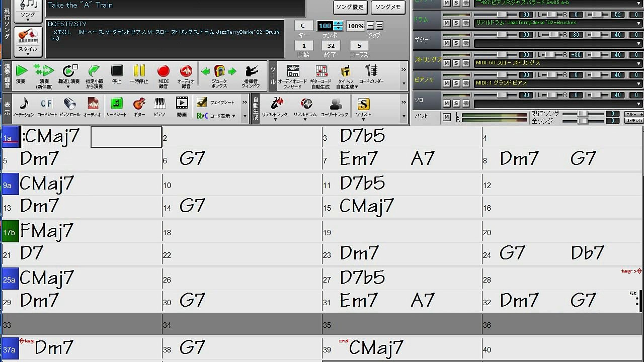This screenshot has height=362, width=644.
Task: Mute the ピアノ2 track
Action: click(446, 83)
